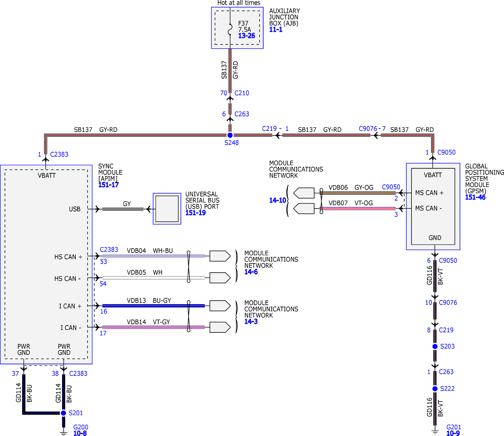Click the S203 splice node
This screenshot has height=436, width=504.
pos(435,346)
